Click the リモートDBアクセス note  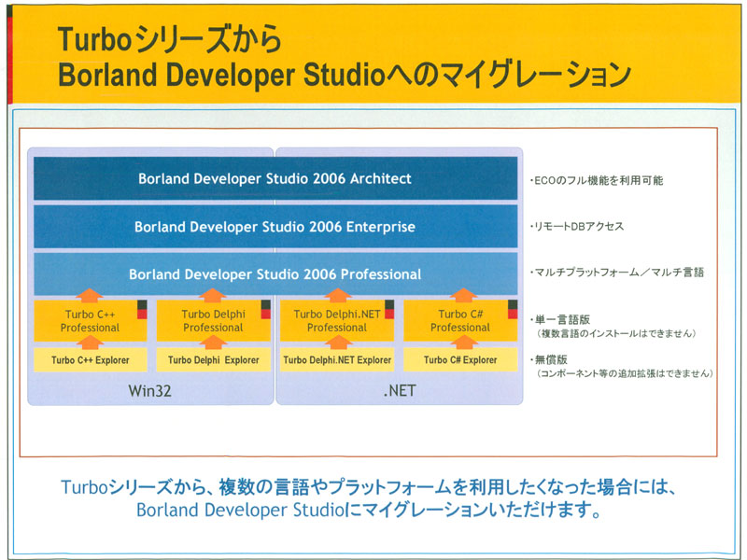click(577, 226)
